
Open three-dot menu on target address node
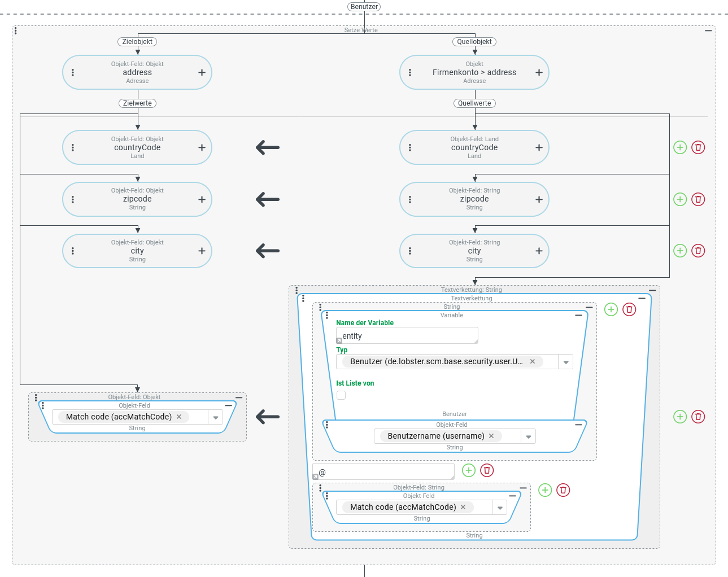[x=73, y=72]
